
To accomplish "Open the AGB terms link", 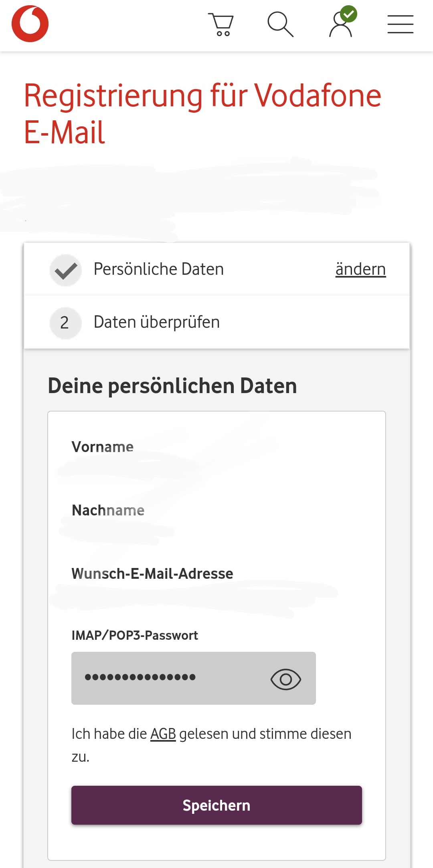I will click(x=163, y=734).
